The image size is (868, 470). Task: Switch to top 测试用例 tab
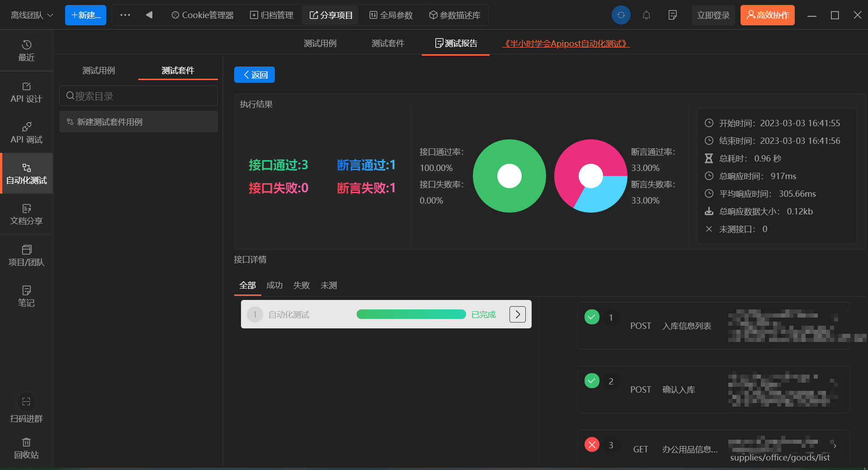click(x=320, y=43)
